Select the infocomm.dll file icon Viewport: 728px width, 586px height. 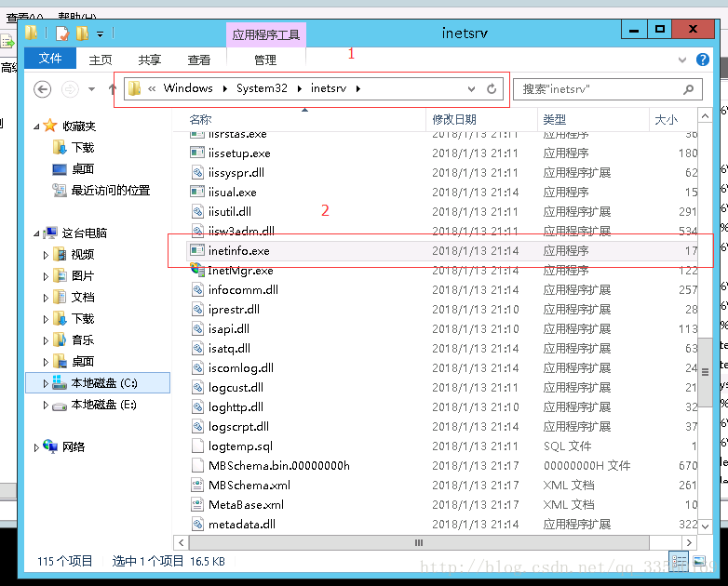197,289
